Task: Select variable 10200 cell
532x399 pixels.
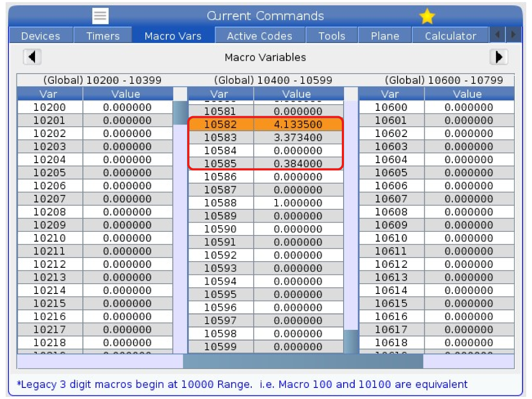Action: click(50, 107)
